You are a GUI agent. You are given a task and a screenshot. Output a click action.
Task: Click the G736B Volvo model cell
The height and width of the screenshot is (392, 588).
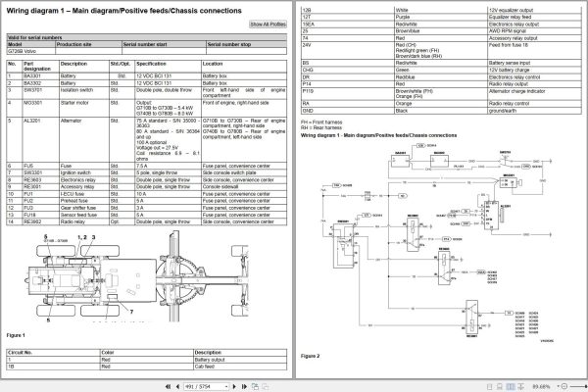coord(30,51)
